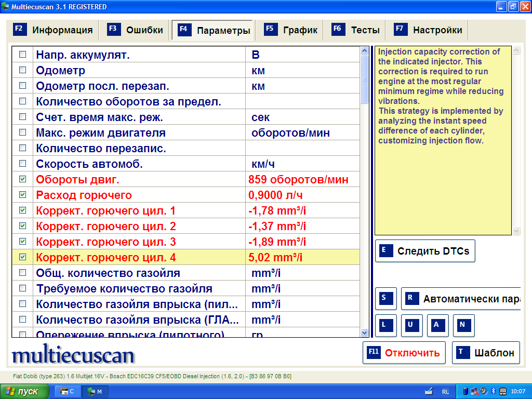Image resolution: width=532 pixels, height=399 pixels.
Task: Click the Multiecuscan title bar app icon
Action: click(5, 6)
